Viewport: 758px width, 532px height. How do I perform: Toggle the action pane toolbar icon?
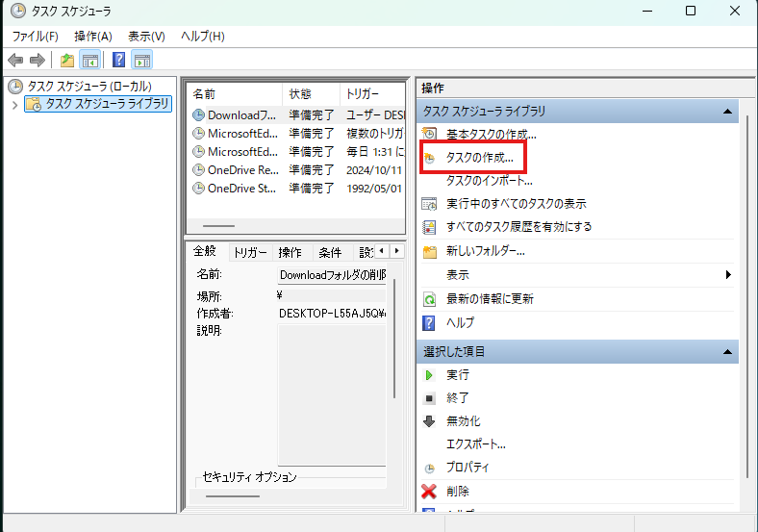click(141, 61)
